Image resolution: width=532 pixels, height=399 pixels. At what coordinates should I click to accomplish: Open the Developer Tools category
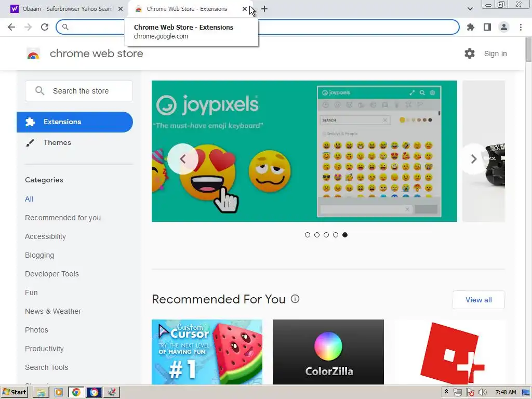pos(51,274)
